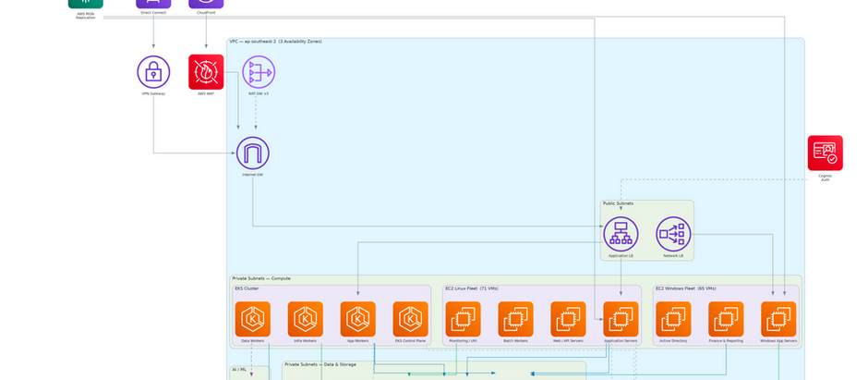
Task: Click the Internet GW text label
Action: (x=253, y=175)
